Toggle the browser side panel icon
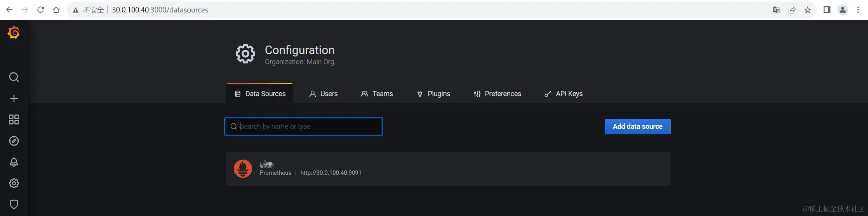Image resolution: width=868 pixels, height=216 pixels. pos(827,10)
